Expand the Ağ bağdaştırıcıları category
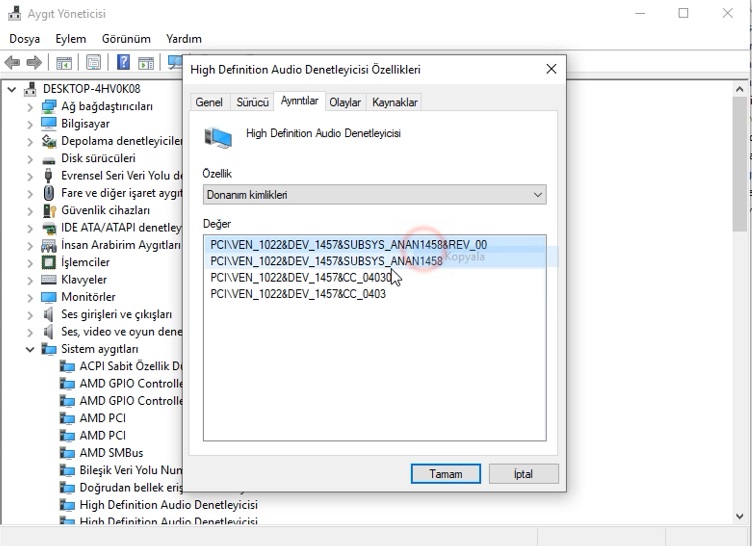The height and width of the screenshot is (546, 752). point(30,107)
